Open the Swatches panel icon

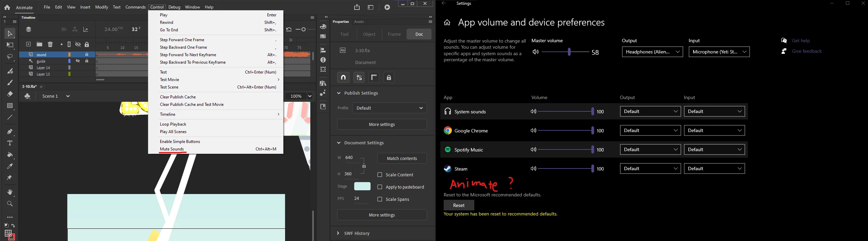pyautogui.click(x=323, y=36)
